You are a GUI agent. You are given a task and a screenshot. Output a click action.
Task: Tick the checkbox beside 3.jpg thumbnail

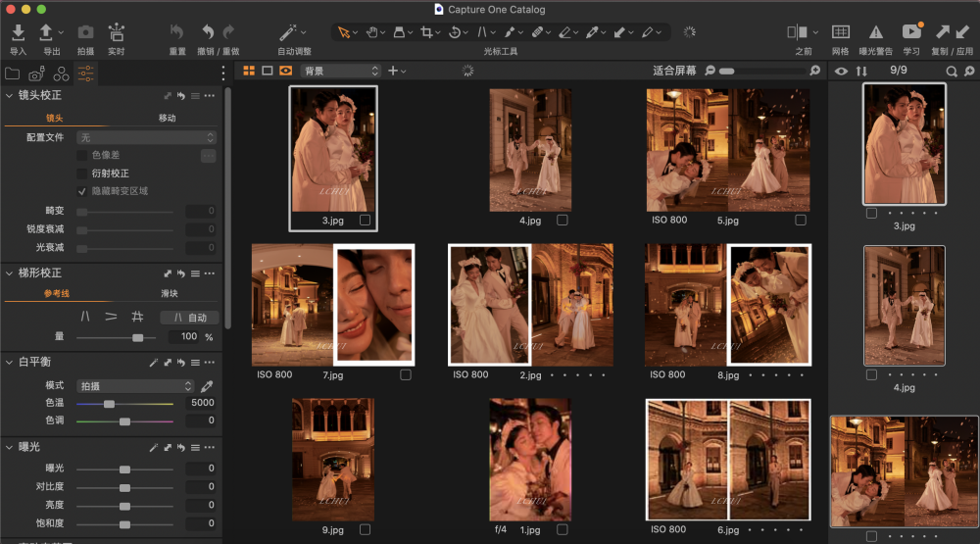click(x=365, y=221)
